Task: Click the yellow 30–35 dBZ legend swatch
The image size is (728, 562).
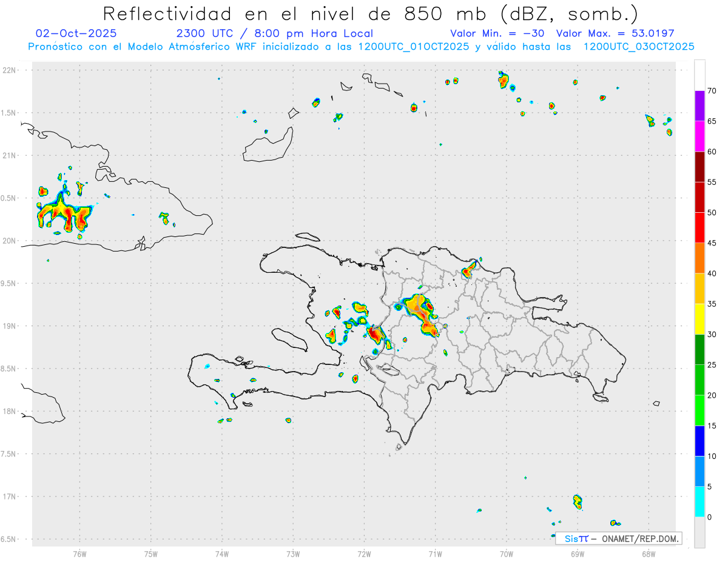Action: tap(699, 319)
